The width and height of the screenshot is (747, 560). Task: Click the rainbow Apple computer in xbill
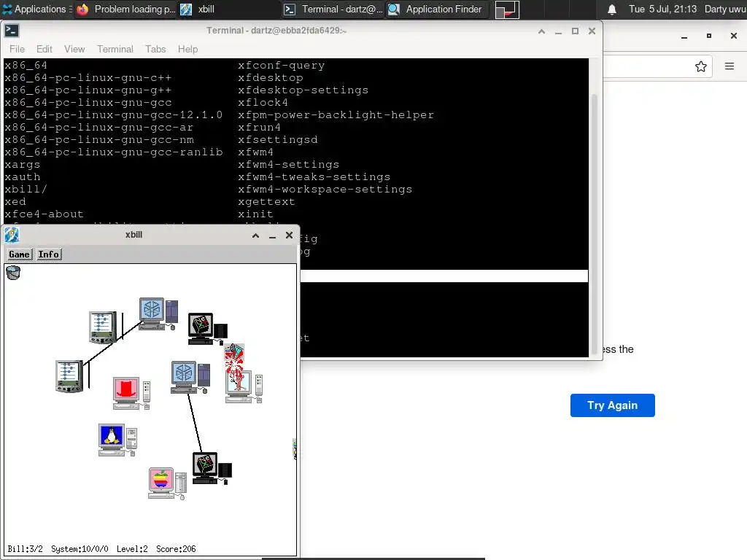[167, 483]
